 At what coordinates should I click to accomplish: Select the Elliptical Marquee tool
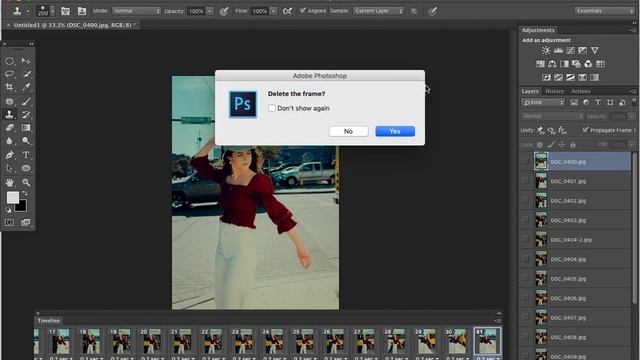click(x=9, y=61)
